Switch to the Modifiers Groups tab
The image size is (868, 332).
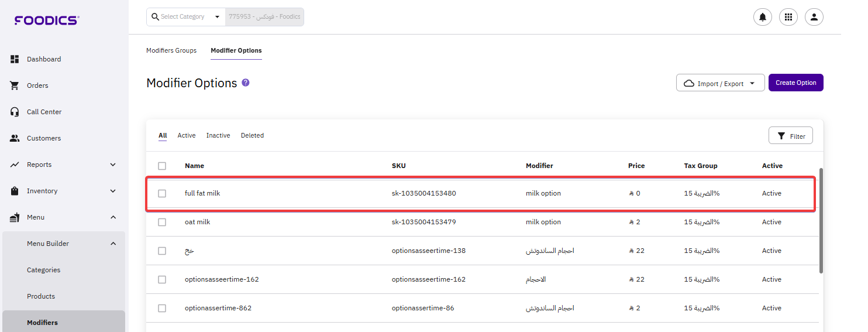coord(171,50)
